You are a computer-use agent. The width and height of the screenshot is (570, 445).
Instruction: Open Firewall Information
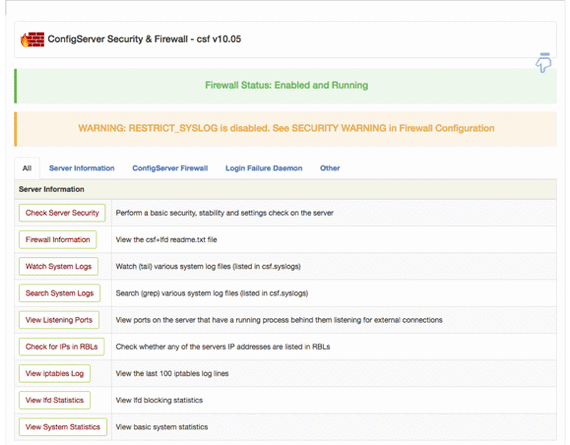coord(58,240)
